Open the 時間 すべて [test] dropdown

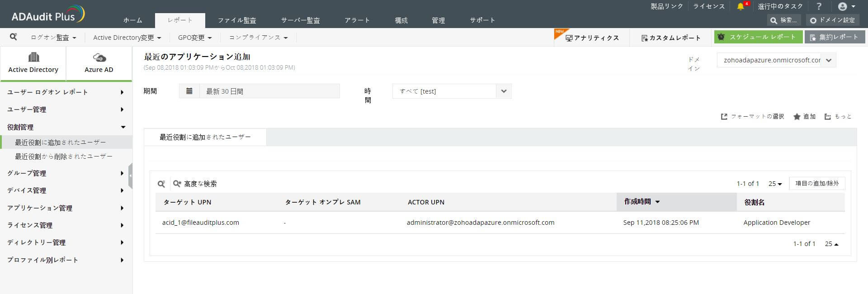(x=452, y=91)
